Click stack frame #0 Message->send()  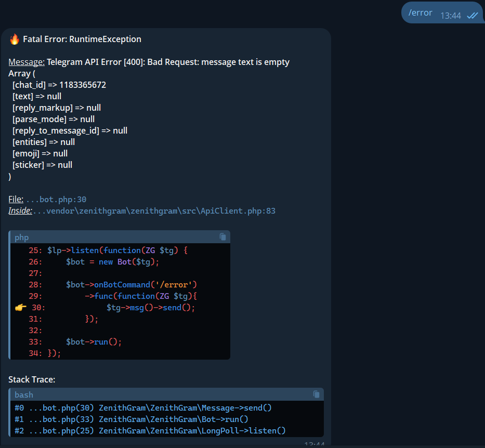click(156, 407)
